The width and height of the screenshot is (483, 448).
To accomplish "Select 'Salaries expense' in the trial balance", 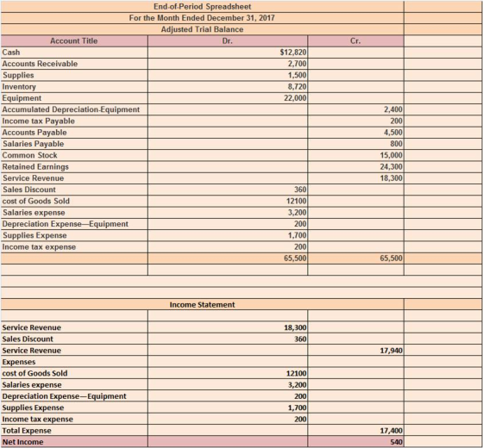I will pos(74,213).
